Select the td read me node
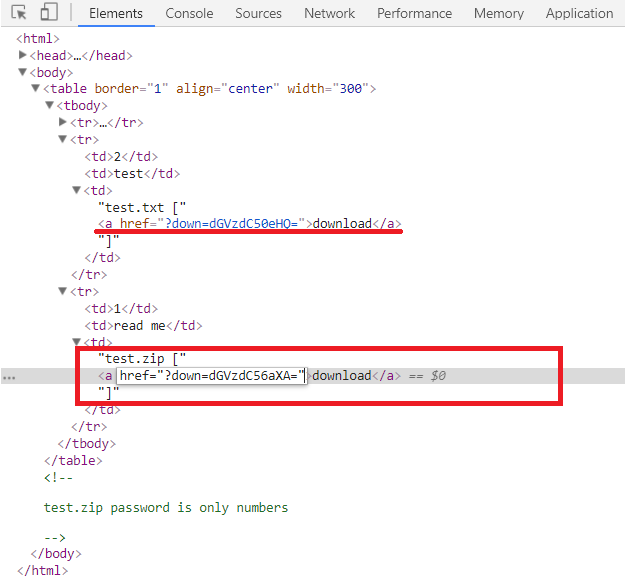 [143, 326]
